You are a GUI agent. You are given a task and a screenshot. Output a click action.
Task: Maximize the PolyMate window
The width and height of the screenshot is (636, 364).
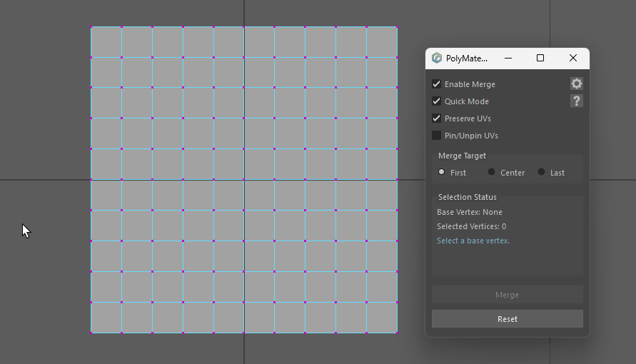(540, 59)
